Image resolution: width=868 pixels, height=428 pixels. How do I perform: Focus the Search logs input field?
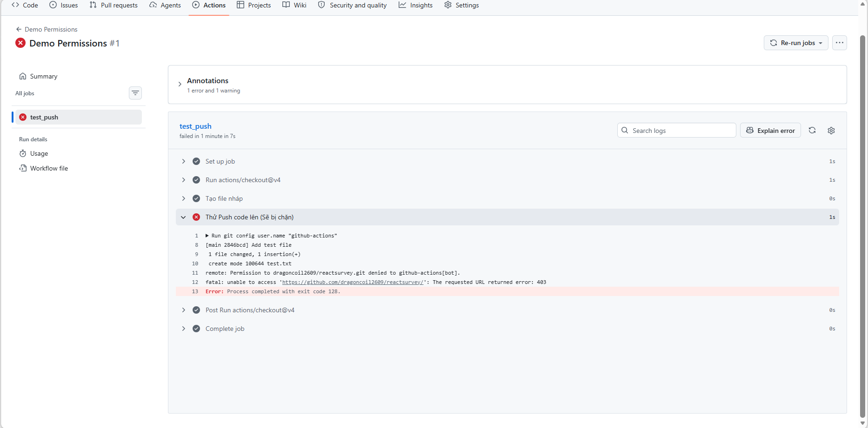pyautogui.click(x=677, y=130)
